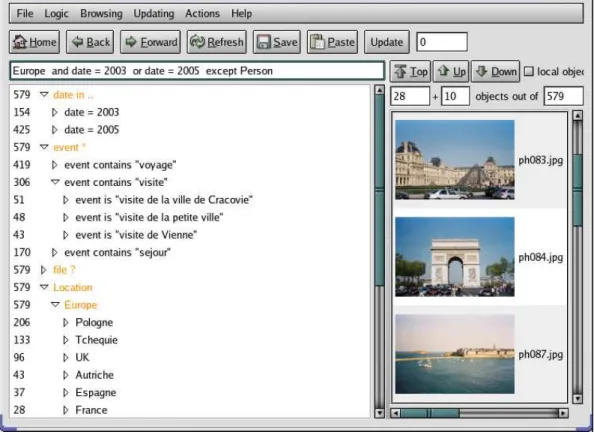Click the Up arrow icon
This screenshot has width=594, height=435.
click(444, 71)
